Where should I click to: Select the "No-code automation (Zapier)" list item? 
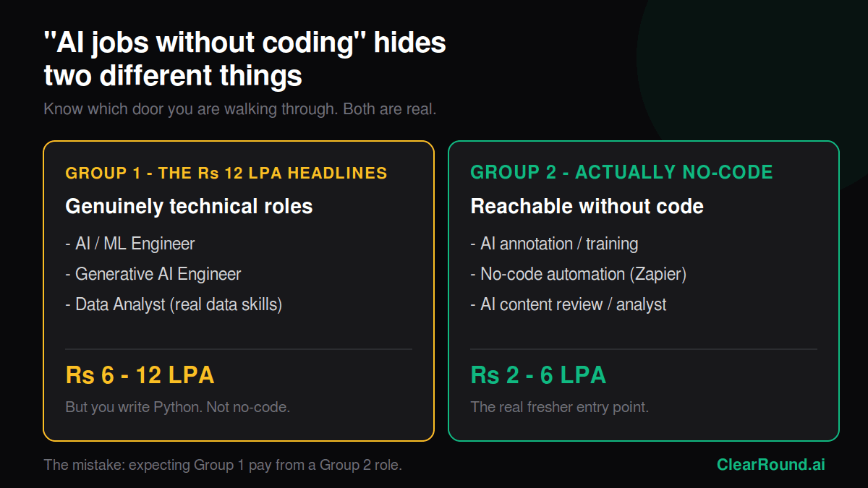tap(578, 274)
